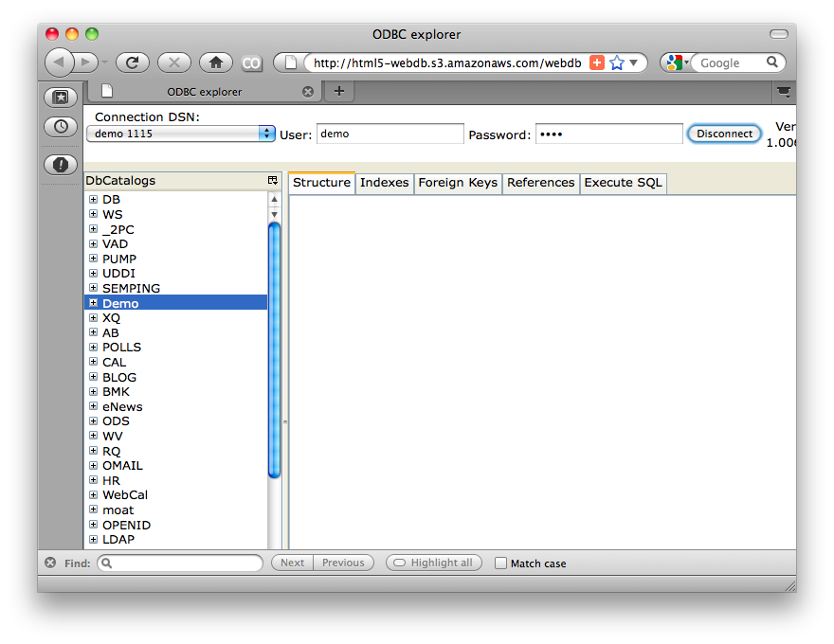This screenshot has width=834, height=644.
Task: Open a new tab with plus button
Action: tap(338, 91)
